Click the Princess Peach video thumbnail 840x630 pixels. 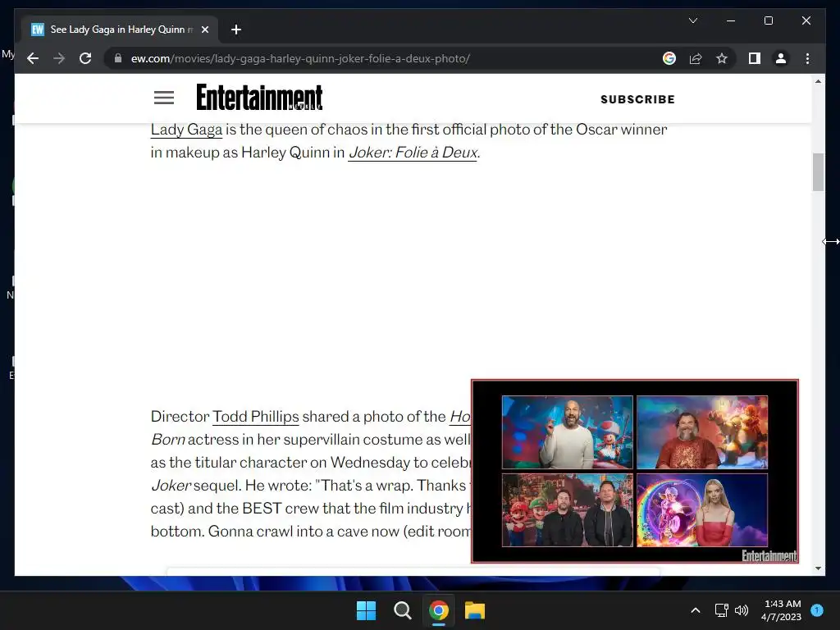[x=702, y=510]
